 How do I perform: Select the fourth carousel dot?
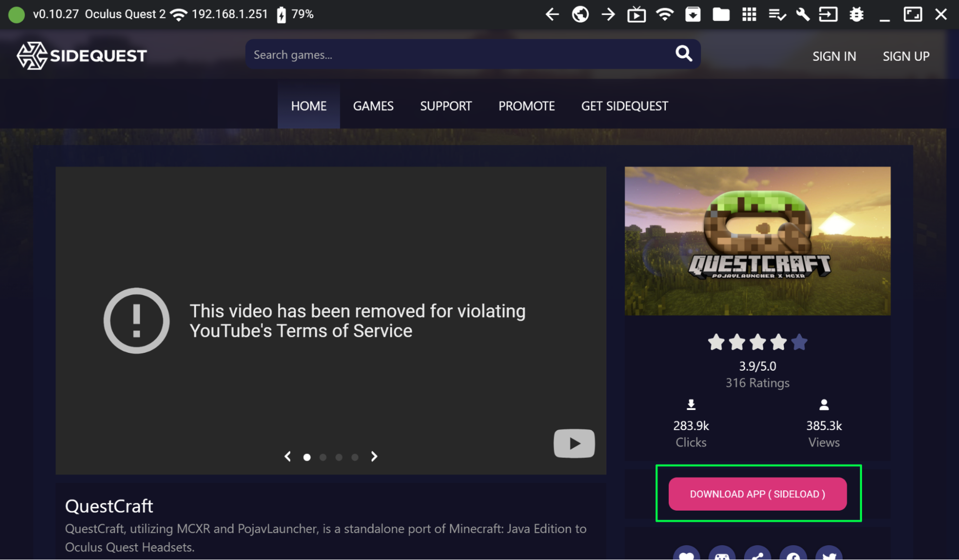tap(355, 457)
